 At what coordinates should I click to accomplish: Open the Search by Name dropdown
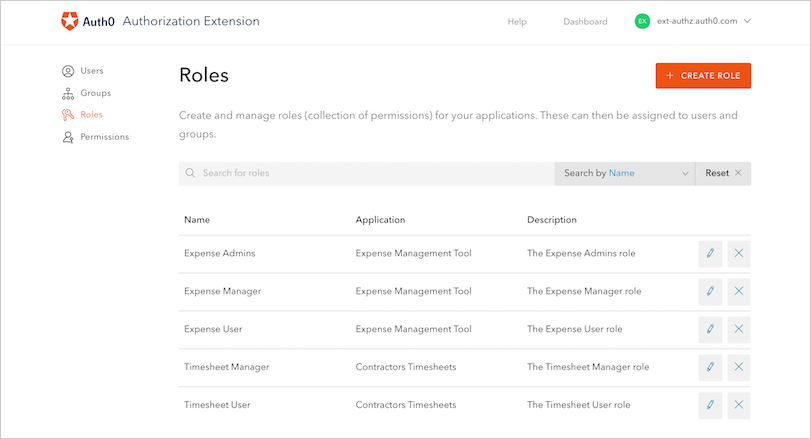[625, 173]
